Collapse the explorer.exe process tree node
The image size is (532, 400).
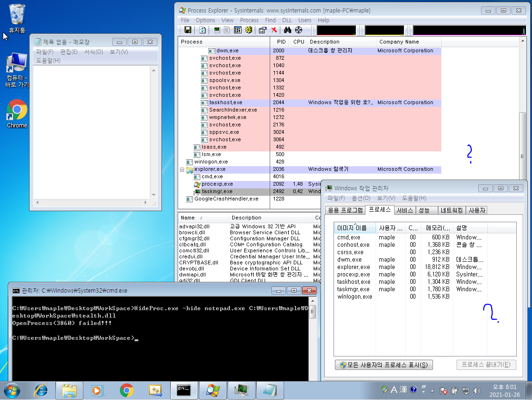tap(182, 169)
